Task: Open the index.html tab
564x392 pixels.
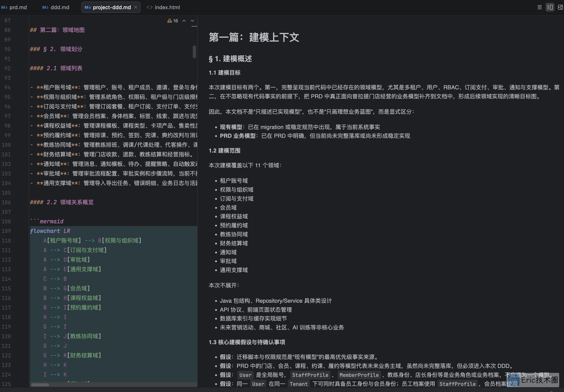Action: click(163, 7)
